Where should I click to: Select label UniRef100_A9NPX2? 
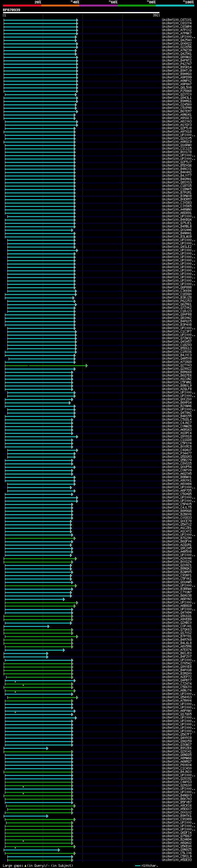coord(177,81)
